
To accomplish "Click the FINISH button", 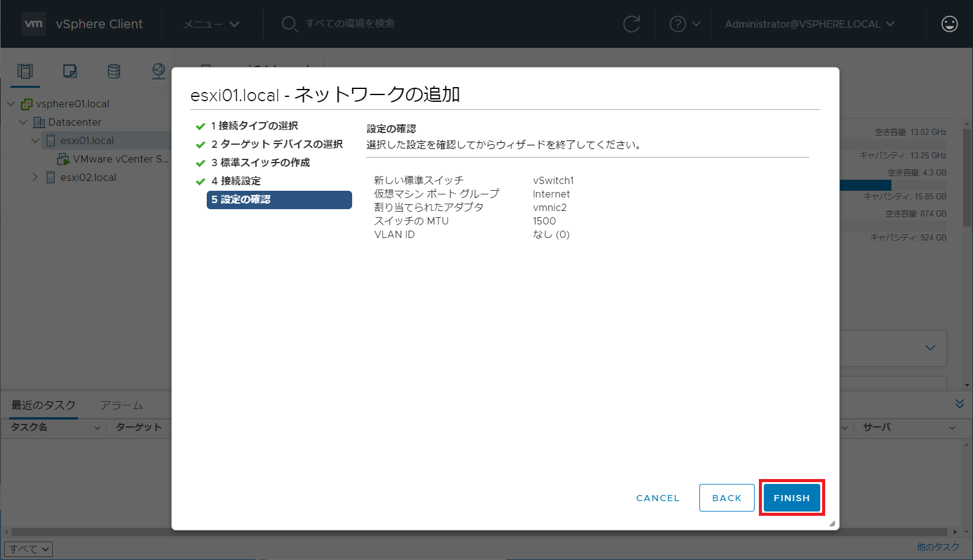I will [791, 498].
